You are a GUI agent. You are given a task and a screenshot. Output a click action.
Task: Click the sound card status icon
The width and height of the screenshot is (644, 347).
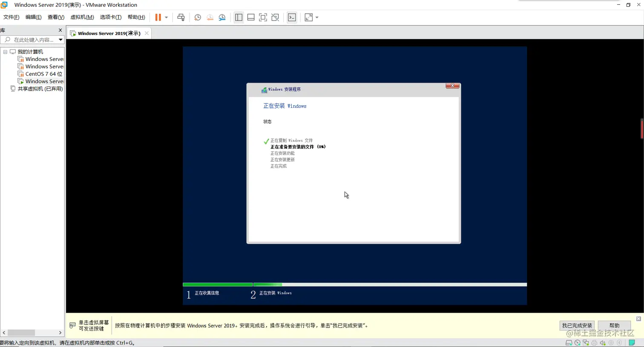(603, 343)
